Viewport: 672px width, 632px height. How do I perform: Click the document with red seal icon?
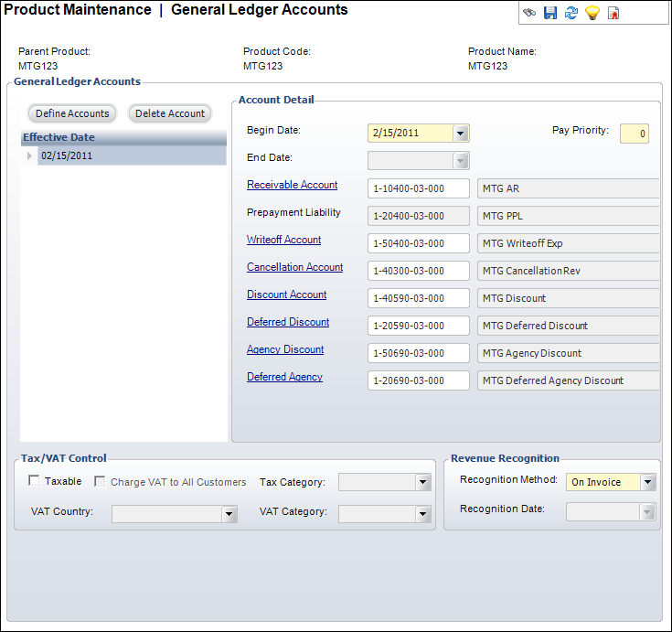613,13
